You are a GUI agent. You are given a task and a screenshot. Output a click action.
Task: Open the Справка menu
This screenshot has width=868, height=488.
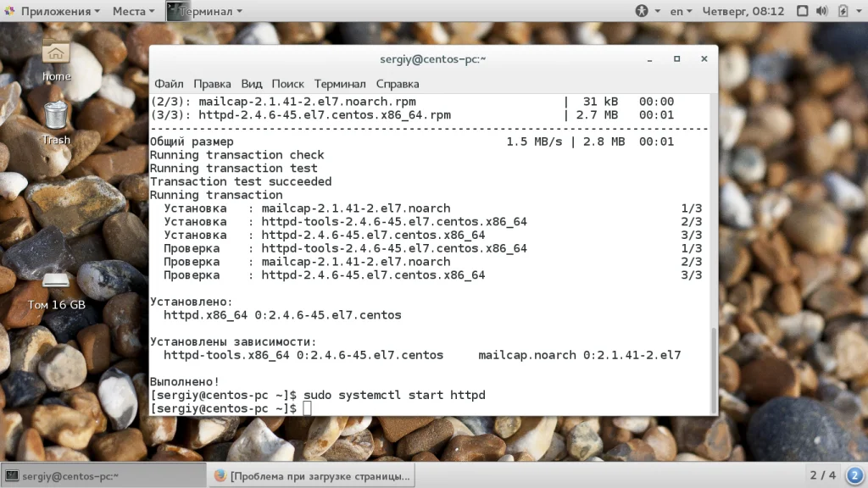point(398,84)
